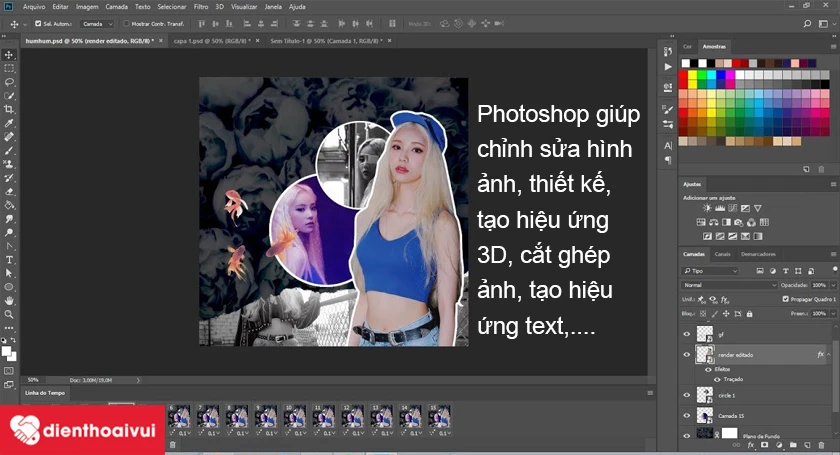Screen dimensions: 840x455
Task: Select the Move tool in the left toolbar
Action: [x=9, y=55]
